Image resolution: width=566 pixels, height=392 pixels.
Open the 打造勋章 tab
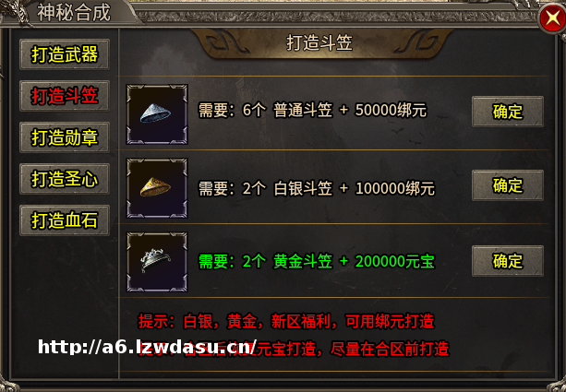tap(65, 137)
